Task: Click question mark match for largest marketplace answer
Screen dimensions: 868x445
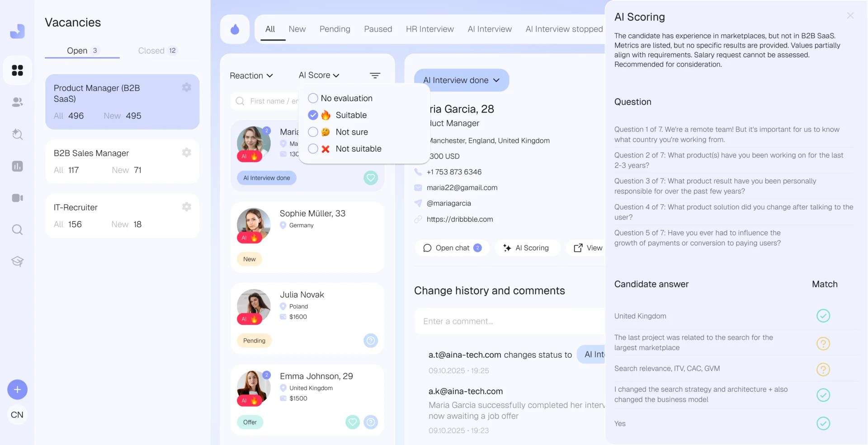Action: tap(823, 343)
